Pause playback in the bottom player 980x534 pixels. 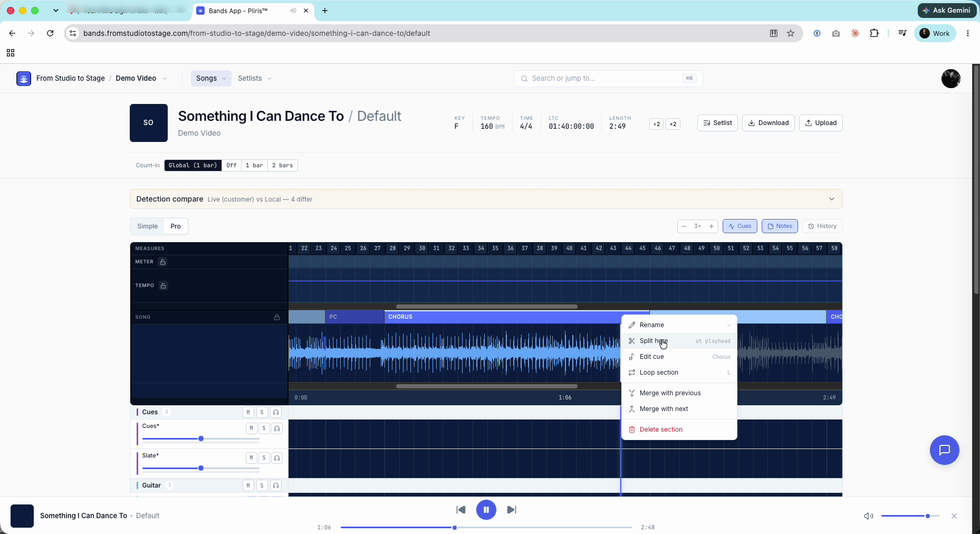click(486, 510)
